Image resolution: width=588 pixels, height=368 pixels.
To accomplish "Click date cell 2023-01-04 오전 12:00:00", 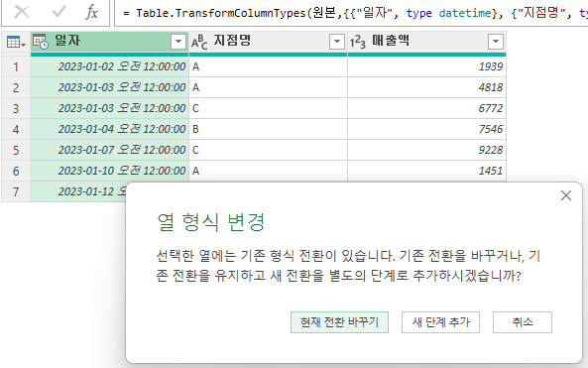I will click(x=109, y=129).
